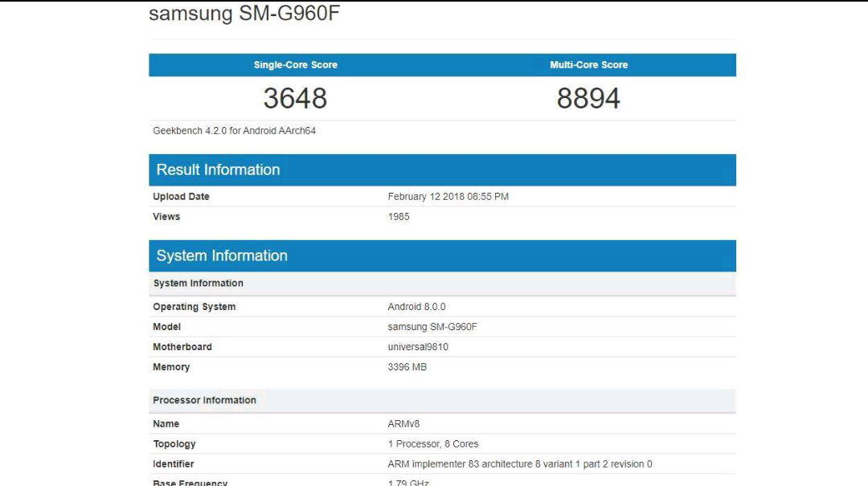Click the multi-core score 8894

588,99
